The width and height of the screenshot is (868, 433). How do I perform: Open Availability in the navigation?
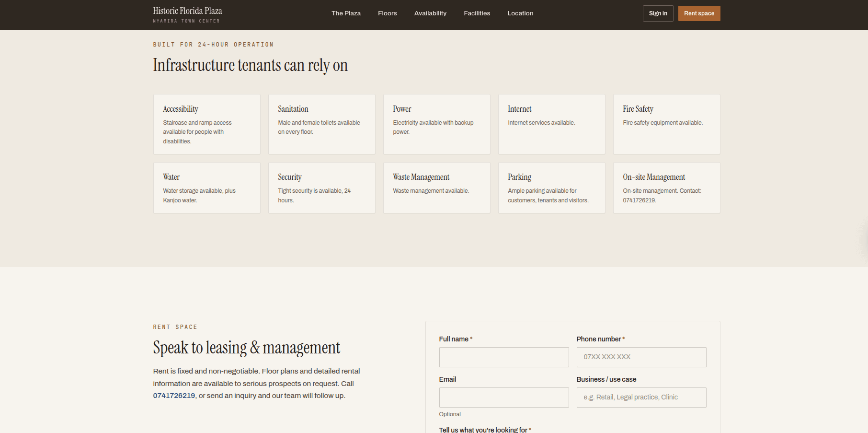430,13
